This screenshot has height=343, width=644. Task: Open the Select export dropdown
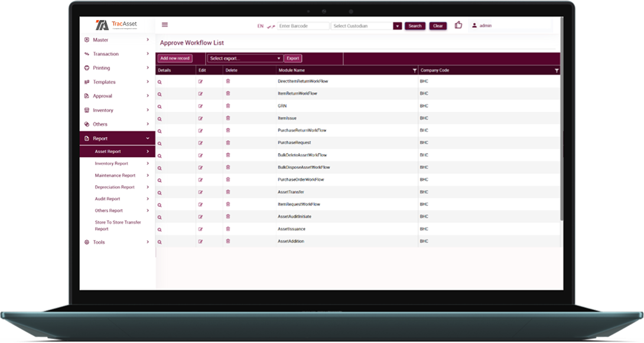[x=245, y=59]
